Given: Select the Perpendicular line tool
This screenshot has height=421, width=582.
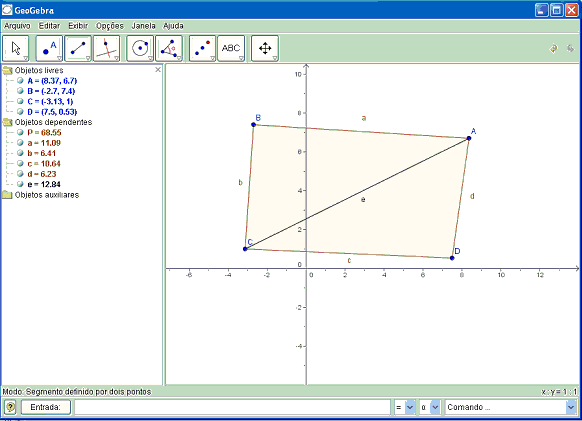Looking at the screenshot, I should 107,48.
